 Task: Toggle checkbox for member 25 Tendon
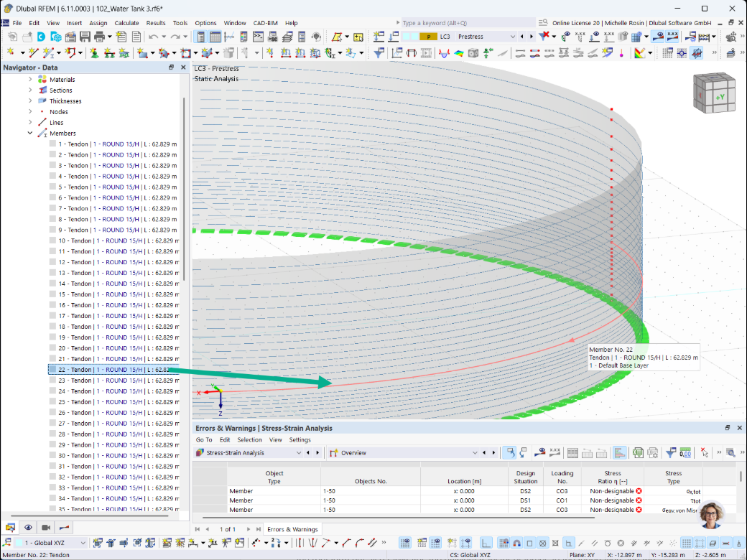click(x=53, y=402)
